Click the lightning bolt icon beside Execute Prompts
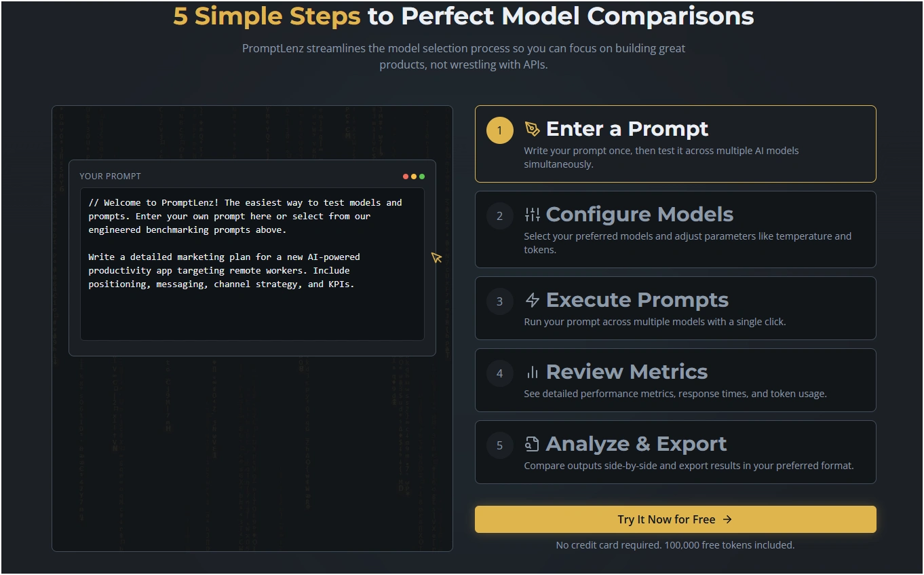924x575 pixels. (533, 300)
